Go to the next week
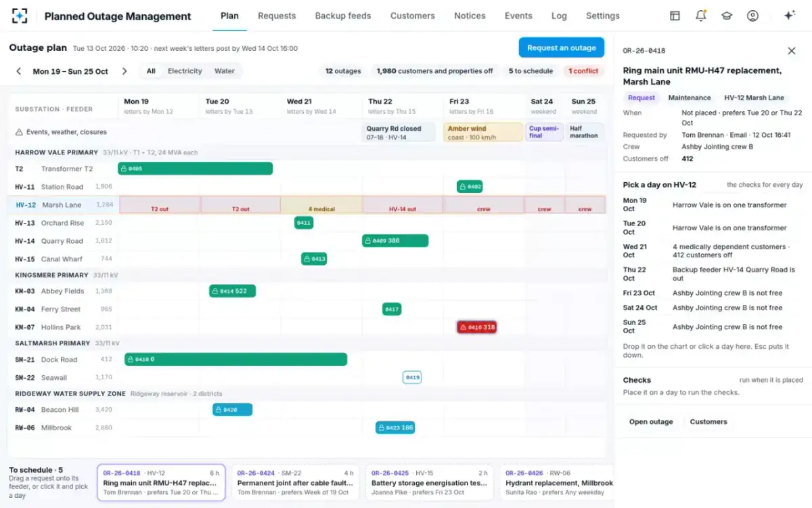This screenshot has width=812, height=508. click(125, 71)
